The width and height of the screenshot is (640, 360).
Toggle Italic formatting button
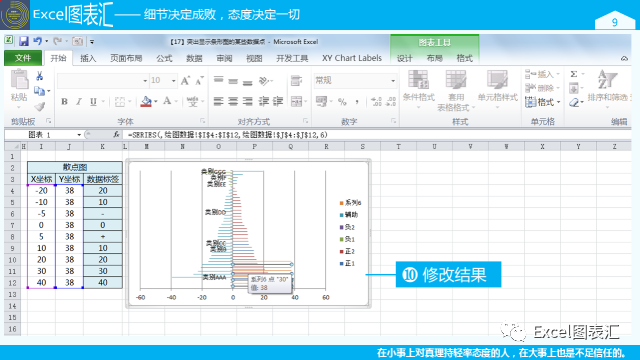click(x=79, y=102)
